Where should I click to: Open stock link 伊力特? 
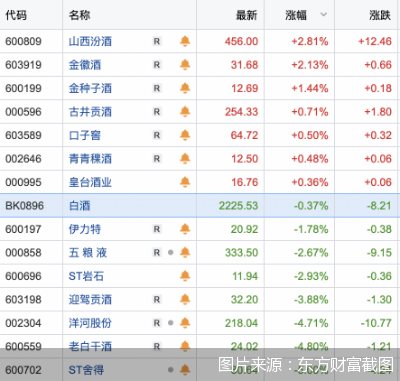[x=85, y=229]
